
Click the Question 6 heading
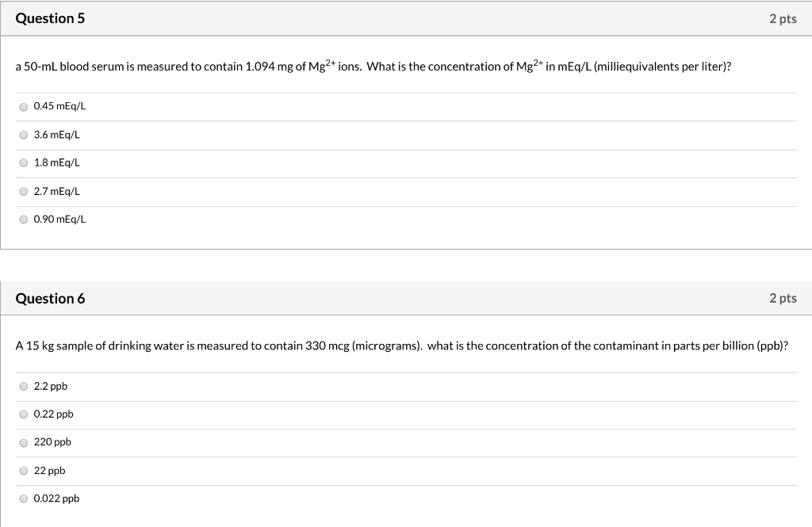click(50, 299)
